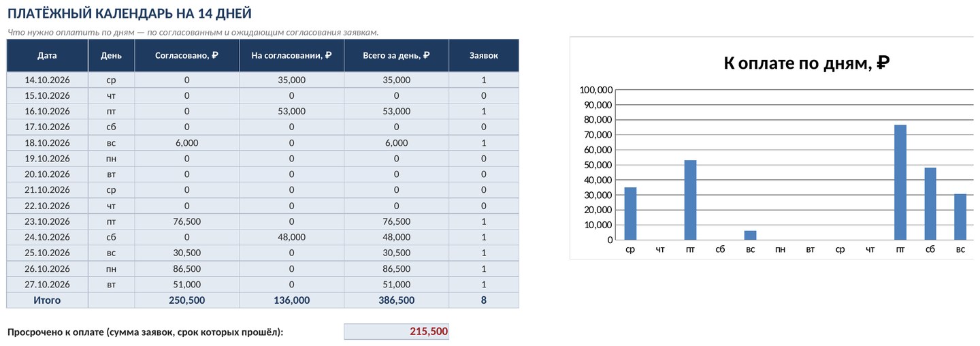Select the chart title К оплате по дням, ₽

pos(807,63)
